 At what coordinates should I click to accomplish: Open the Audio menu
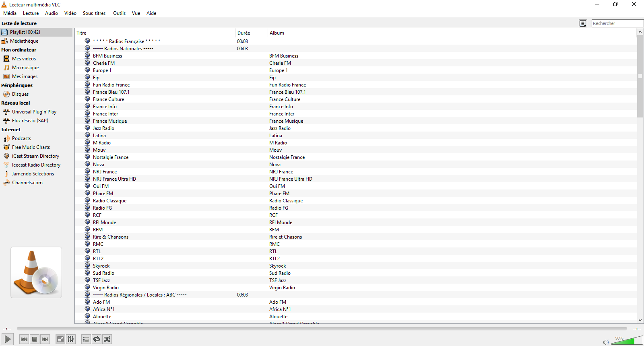click(x=52, y=13)
